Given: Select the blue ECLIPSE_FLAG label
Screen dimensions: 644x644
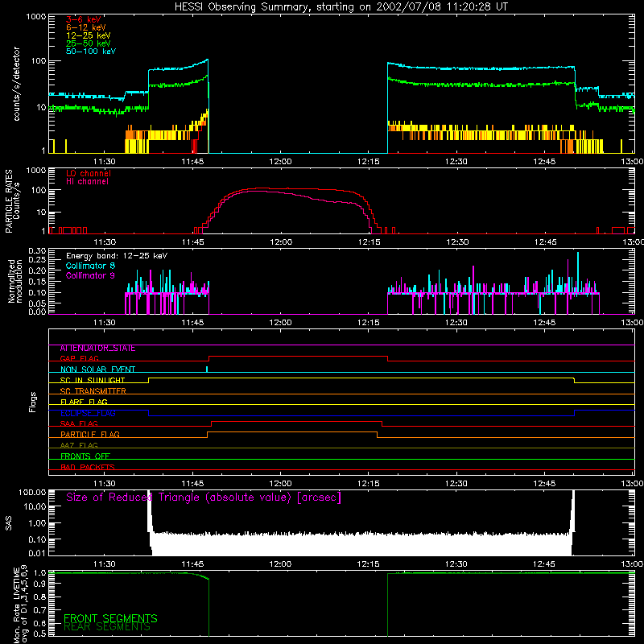Looking at the screenshot, I should pyautogui.click(x=88, y=413).
